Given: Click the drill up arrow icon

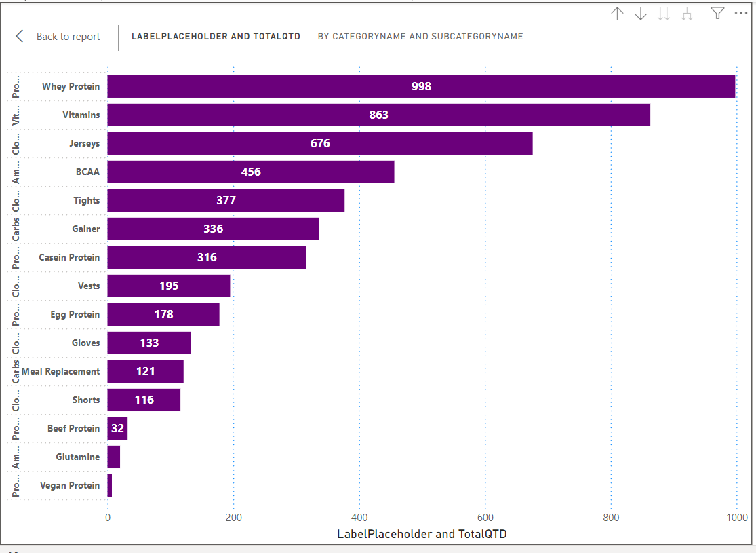Looking at the screenshot, I should (617, 14).
